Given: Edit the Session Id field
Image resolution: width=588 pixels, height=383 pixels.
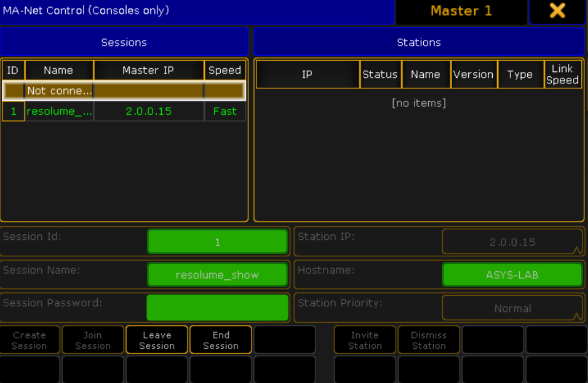Looking at the screenshot, I should coord(218,242).
